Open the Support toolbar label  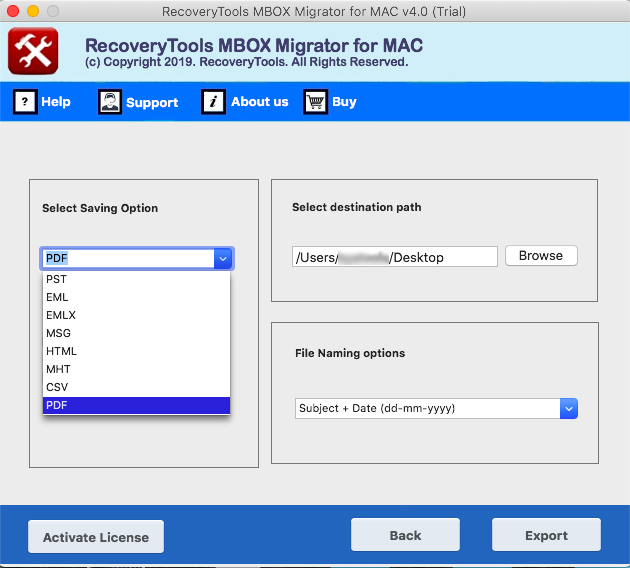pyautogui.click(x=152, y=102)
